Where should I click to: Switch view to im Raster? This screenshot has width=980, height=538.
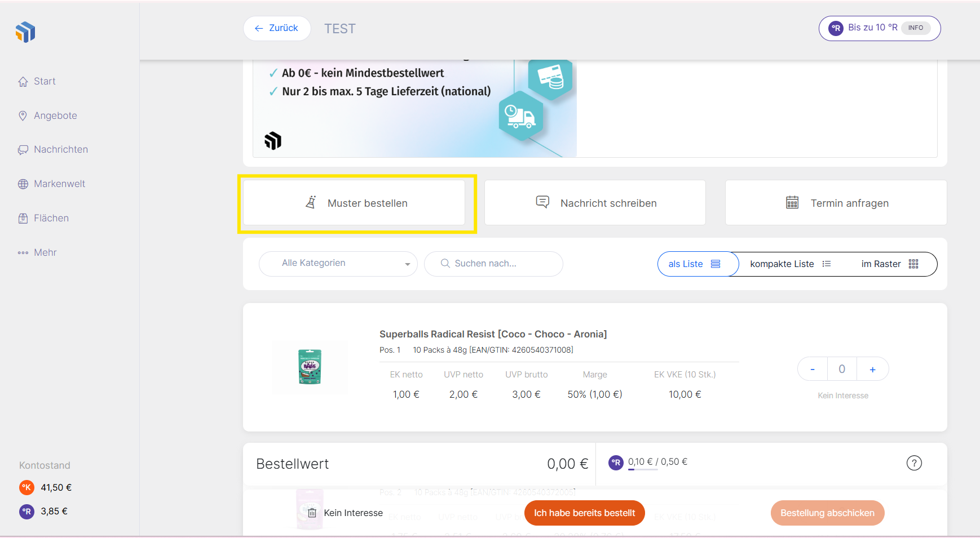889,264
